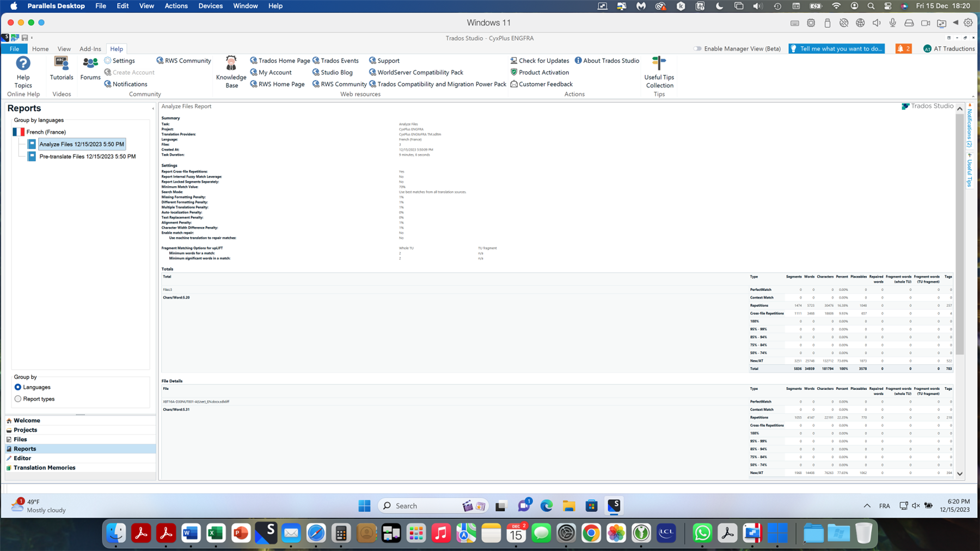
Task: Click Check for Updates
Action: [540, 60]
